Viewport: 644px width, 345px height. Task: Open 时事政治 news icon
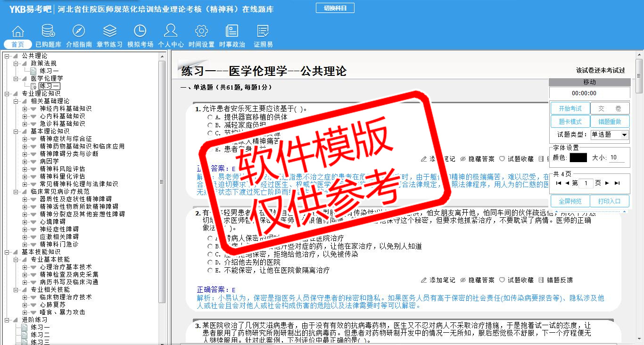pyautogui.click(x=232, y=32)
